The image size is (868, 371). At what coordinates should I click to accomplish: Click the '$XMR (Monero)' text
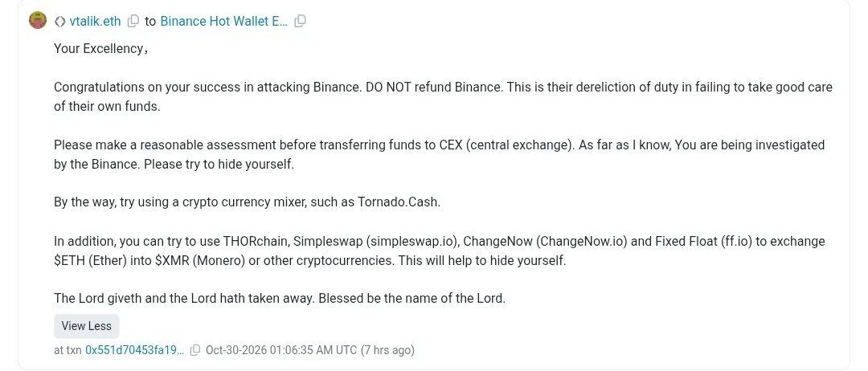(x=200, y=261)
